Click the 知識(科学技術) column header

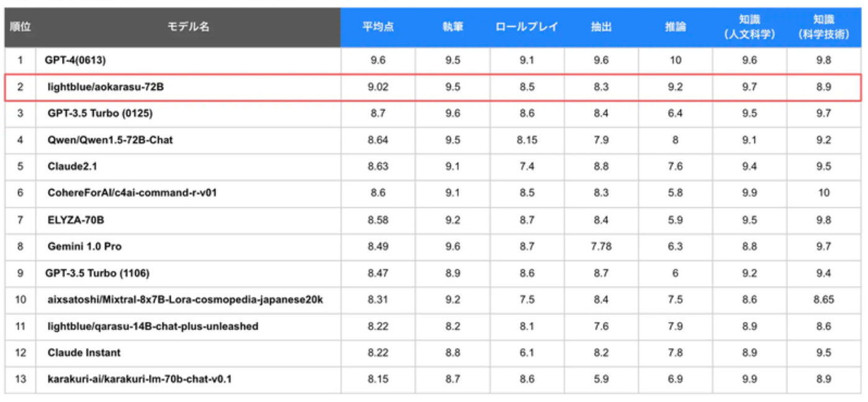pyautogui.click(x=823, y=27)
